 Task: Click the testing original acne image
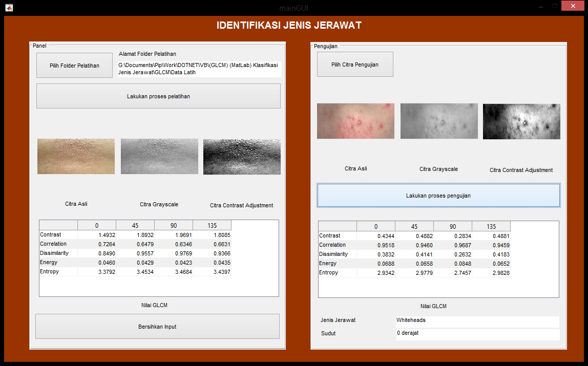click(x=355, y=121)
